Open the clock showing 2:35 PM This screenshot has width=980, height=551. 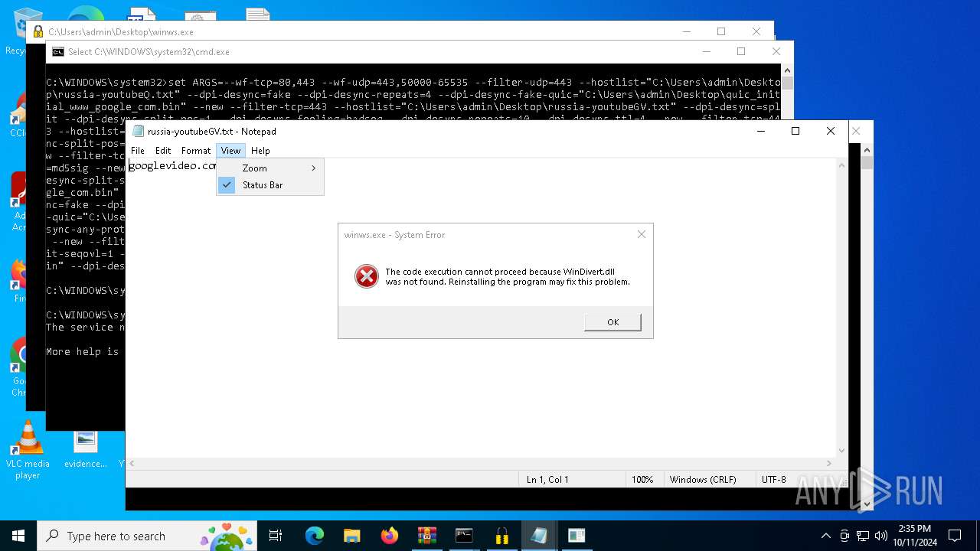coord(914,536)
